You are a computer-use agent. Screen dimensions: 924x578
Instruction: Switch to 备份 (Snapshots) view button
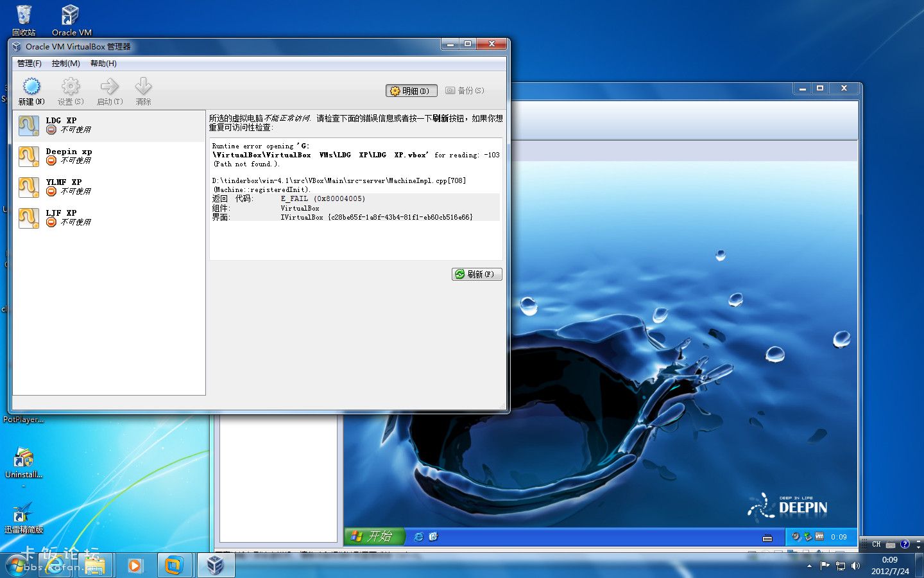(x=465, y=91)
